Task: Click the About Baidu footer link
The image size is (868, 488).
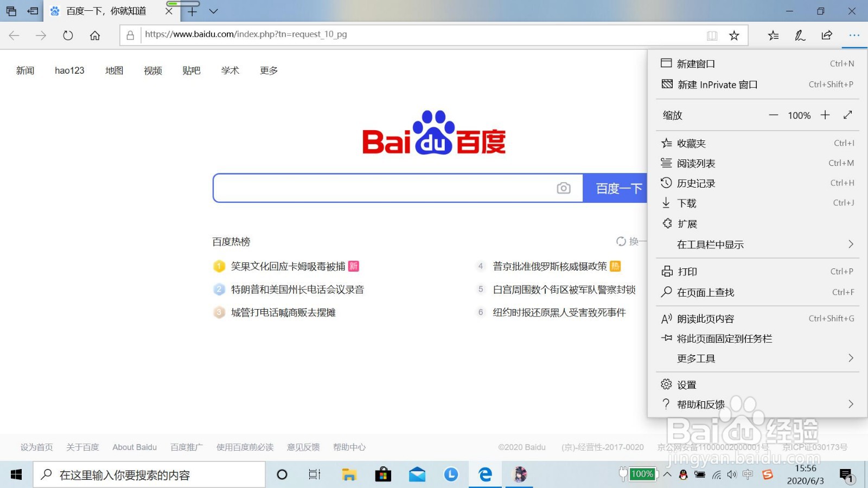Action: (135, 447)
